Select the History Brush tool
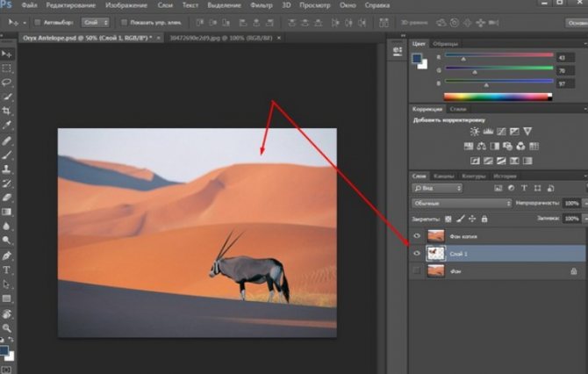The image size is (588, 374). click(x=6, y=183)
